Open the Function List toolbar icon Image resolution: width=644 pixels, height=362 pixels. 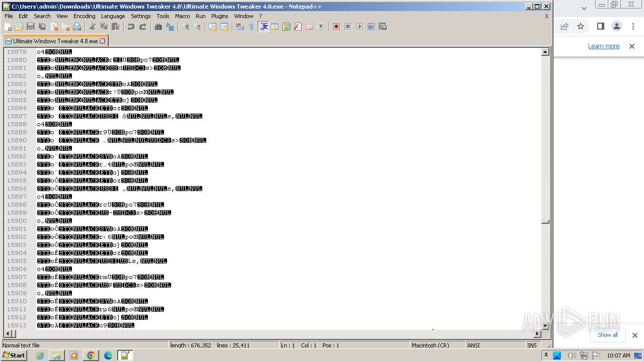[x=298, y=27]
